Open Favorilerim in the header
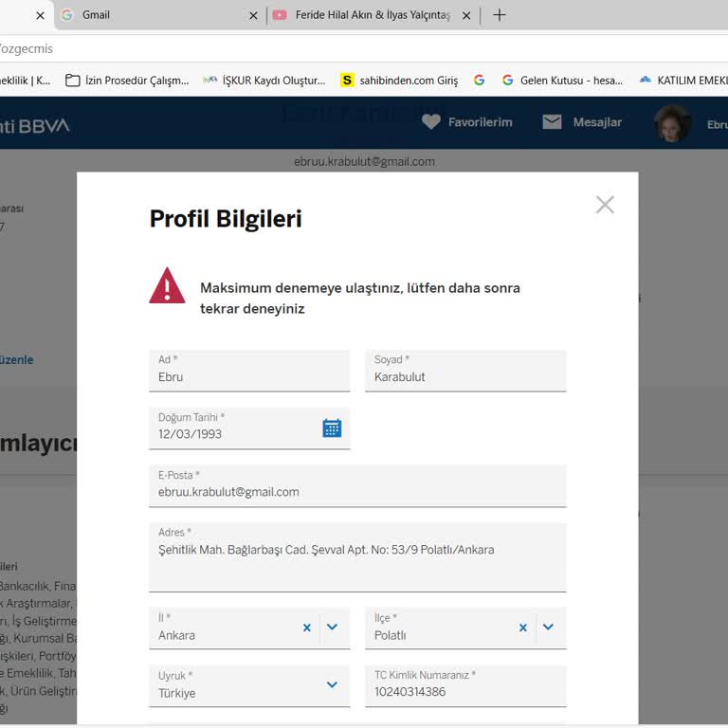This screenshot has height=728, width=728. coord(480,122)
